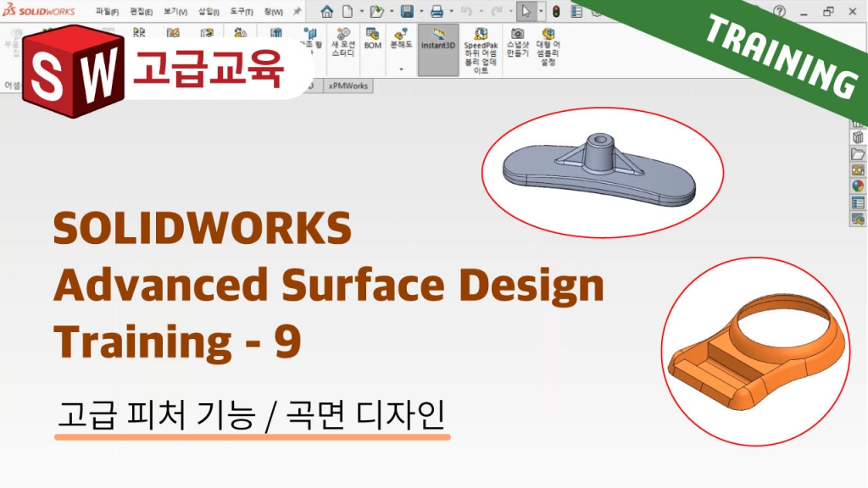This screenshot has width=868, height=488.
Task: Open File Explorer folder in task pane
Action: click(858, 154)
